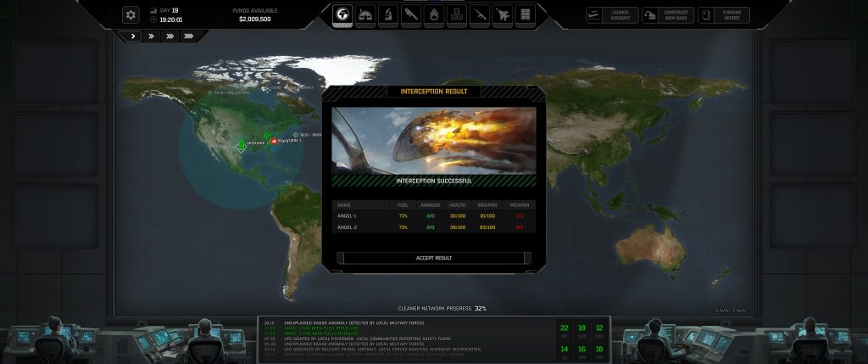Click the green Xenonaut base marker on map
The width and height of the screenshot is (868, 364).
(241, 146)
